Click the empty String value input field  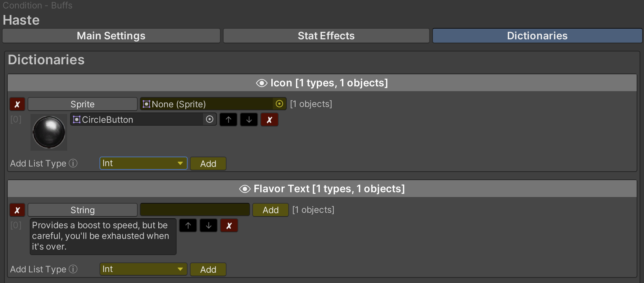click(x=195, y=210)
